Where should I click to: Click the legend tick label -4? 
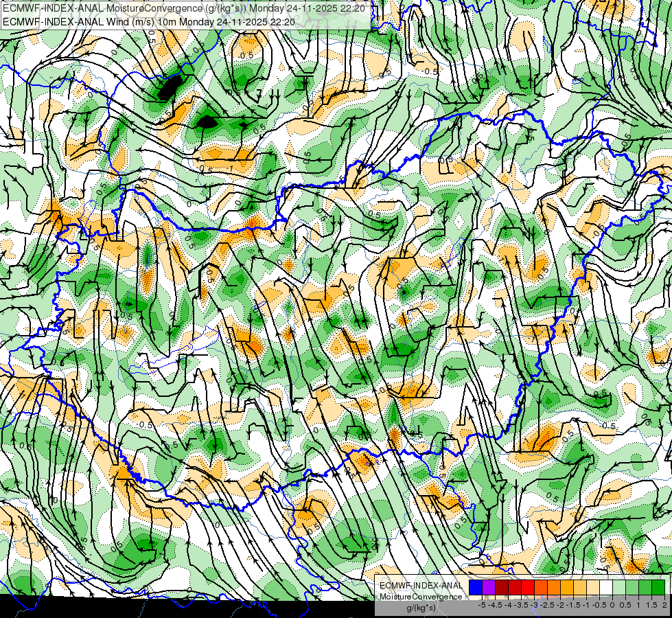[x=508, y=605]
